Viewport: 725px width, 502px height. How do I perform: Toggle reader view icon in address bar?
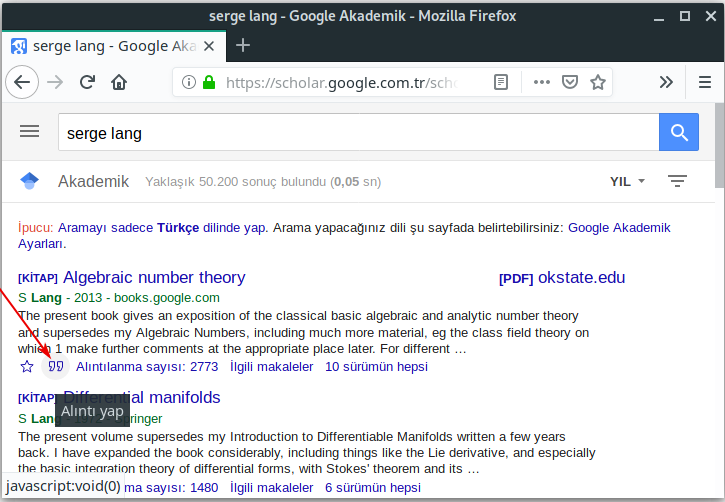pyautogui.click(x=501, y=82)
